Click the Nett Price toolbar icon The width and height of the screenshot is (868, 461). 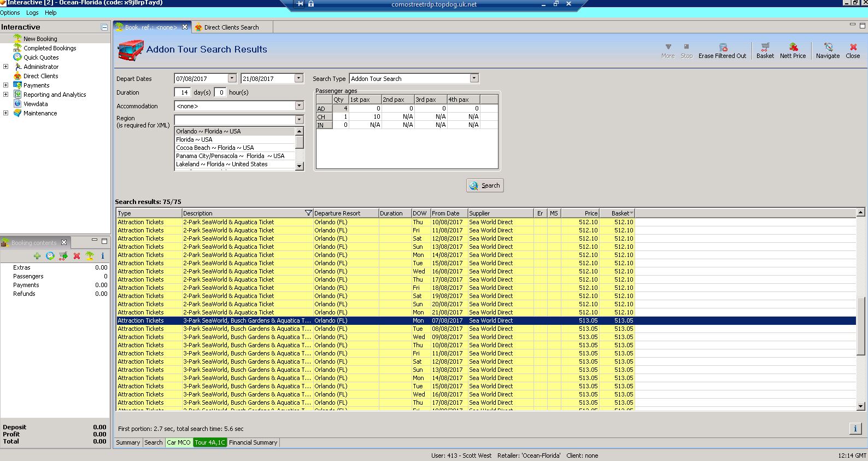(x=793, y=50)
